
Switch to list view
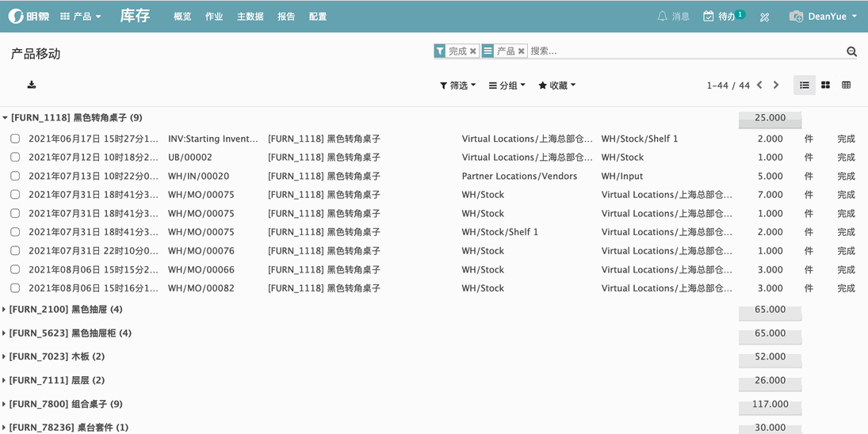(804, 85)
